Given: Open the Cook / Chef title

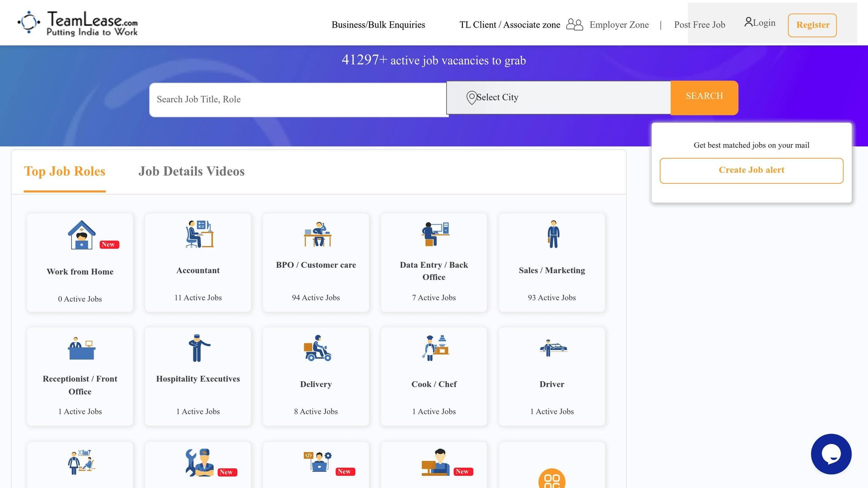Looking at the screenshot, I should point(434,384).
